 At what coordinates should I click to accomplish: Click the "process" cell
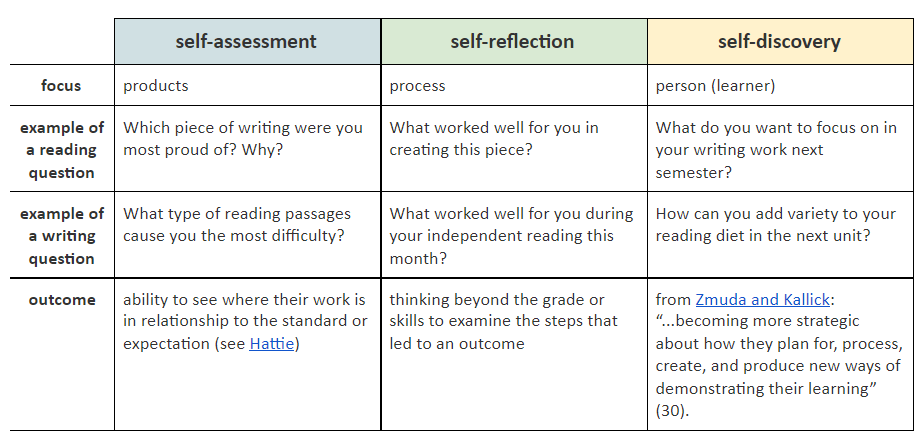[418, 86]
